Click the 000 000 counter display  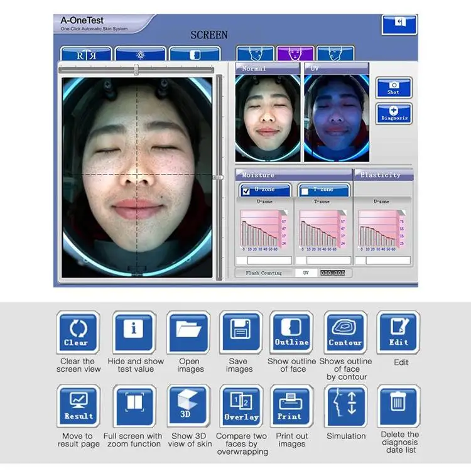[333, 273]
